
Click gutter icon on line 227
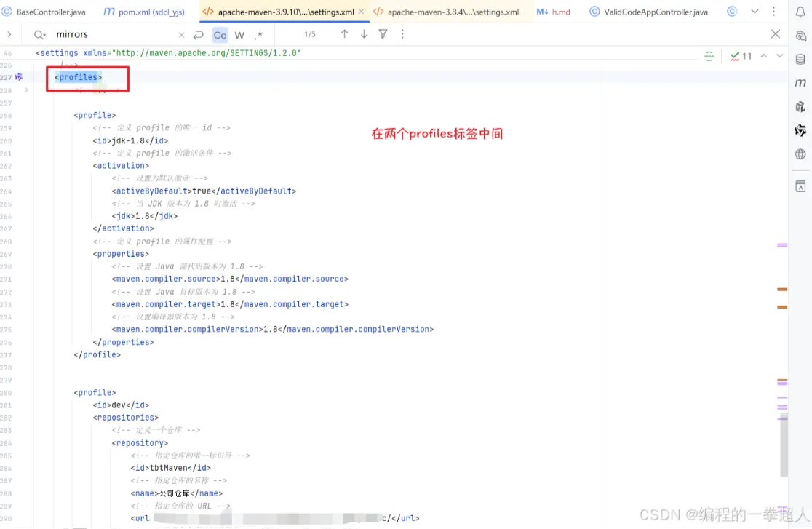(19, 77)
